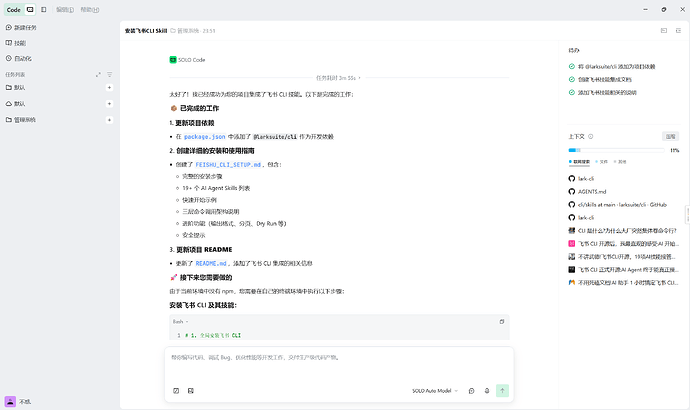This screenshot has height=410, width=690.
Task: Select the third context source tab
Action: (620, 162)
